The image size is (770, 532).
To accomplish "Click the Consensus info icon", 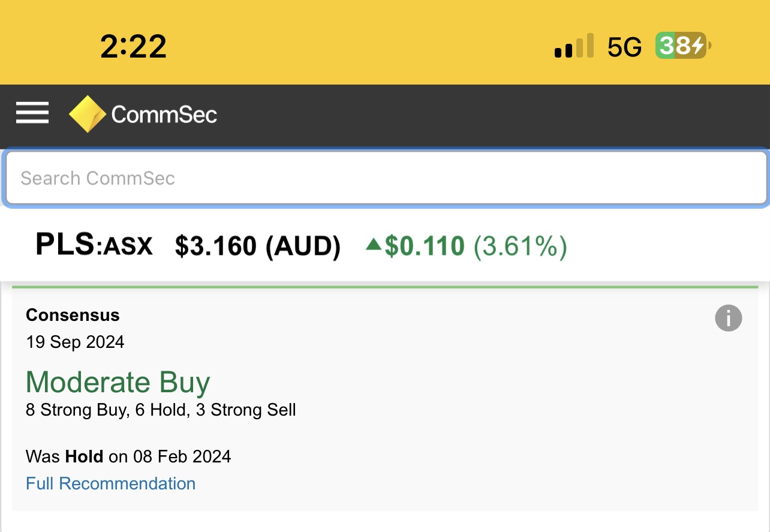I will click(x=729, y=318).
